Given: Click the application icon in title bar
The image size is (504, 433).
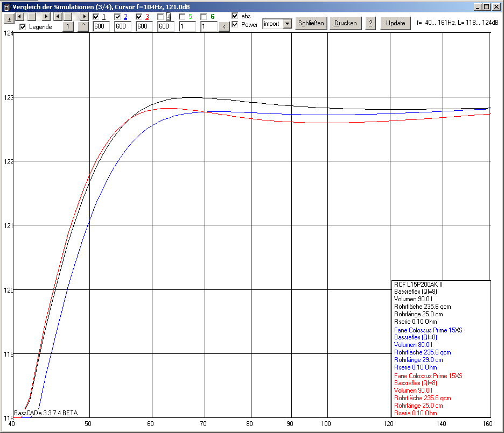Looking at the screenshot, I should click(x=6, y=7).
